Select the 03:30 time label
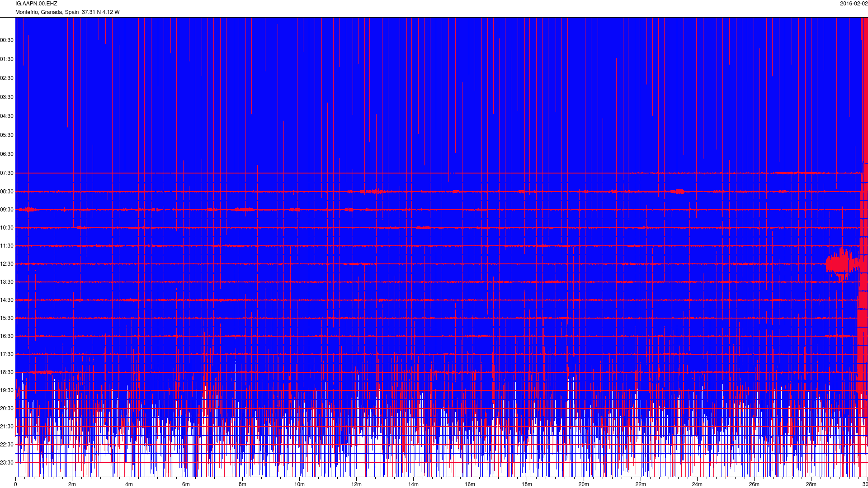Screen dimensions: 868x488 coord(7,97)
